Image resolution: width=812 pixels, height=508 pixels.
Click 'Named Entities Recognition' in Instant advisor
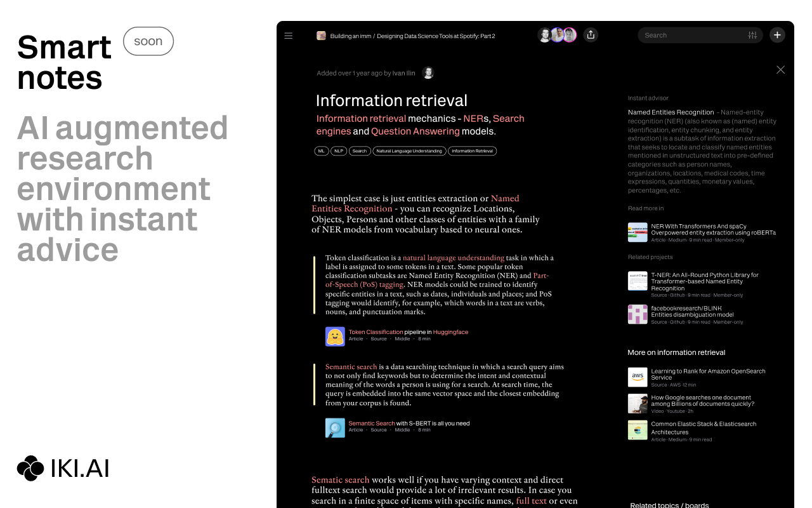point(671,112)
